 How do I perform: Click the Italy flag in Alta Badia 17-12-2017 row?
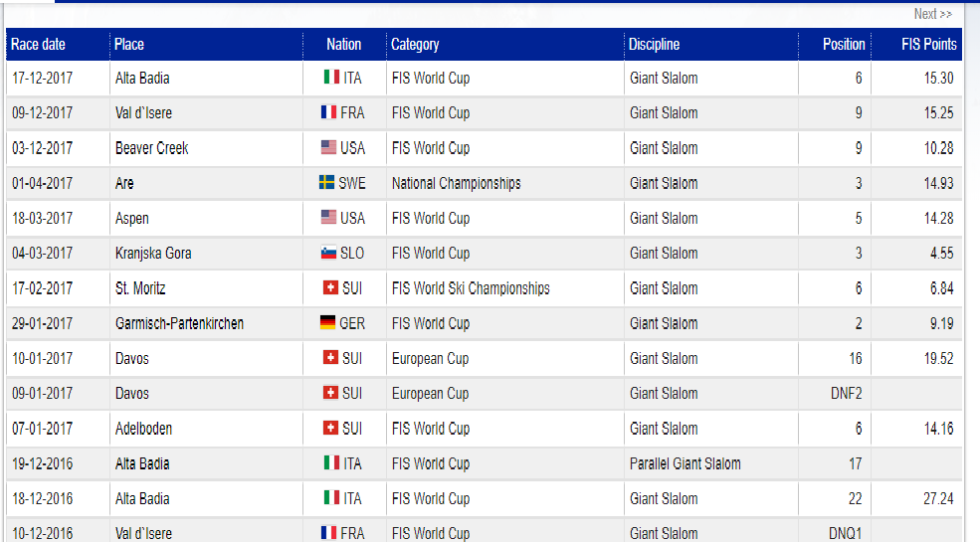(331, 77)
